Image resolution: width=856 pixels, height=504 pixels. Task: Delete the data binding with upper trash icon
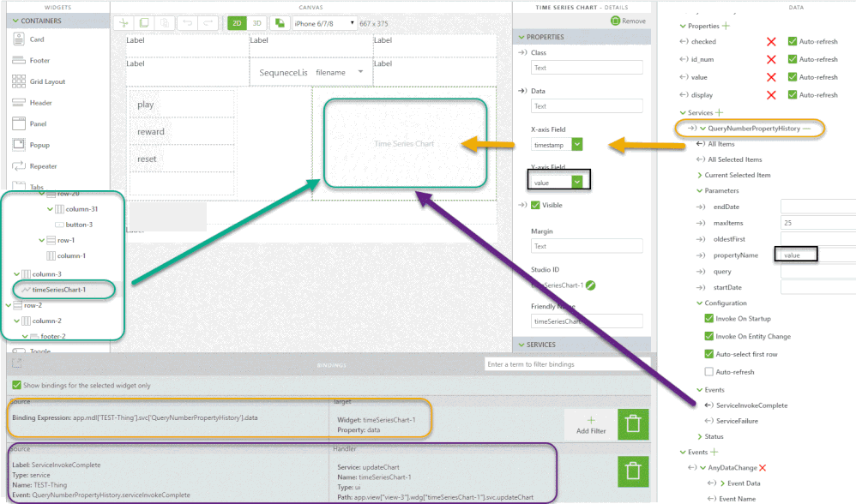pos(633,424)
